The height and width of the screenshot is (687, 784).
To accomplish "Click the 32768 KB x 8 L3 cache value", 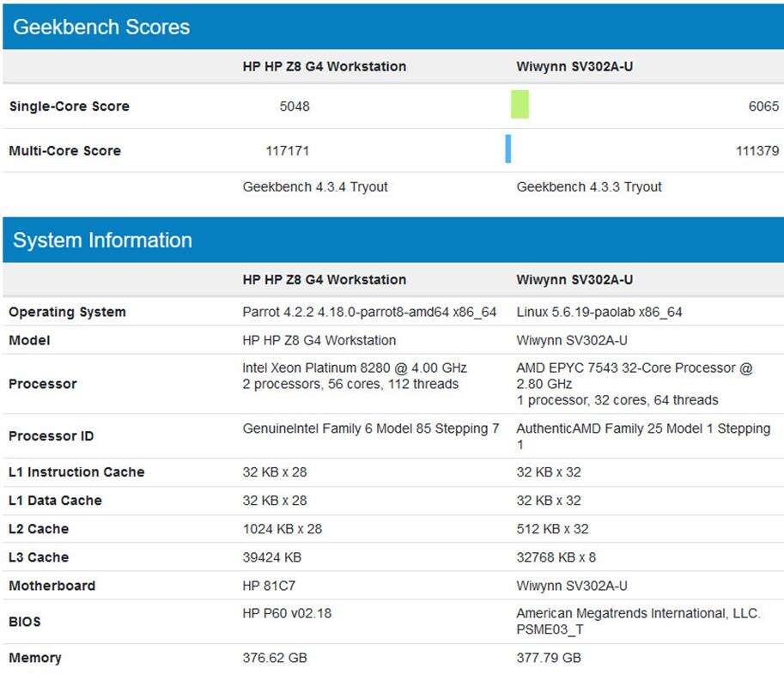I will coord(556,557).
